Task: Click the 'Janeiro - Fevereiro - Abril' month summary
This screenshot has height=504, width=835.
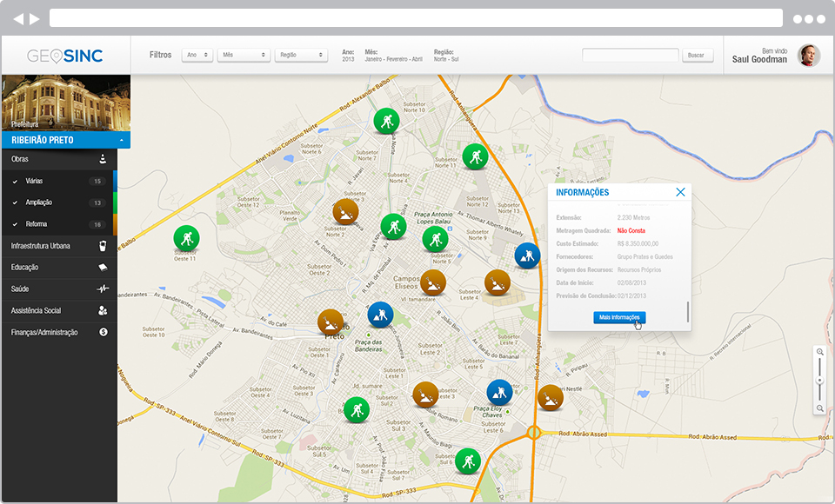Action: pyautogui.click(x=393, y=59)
